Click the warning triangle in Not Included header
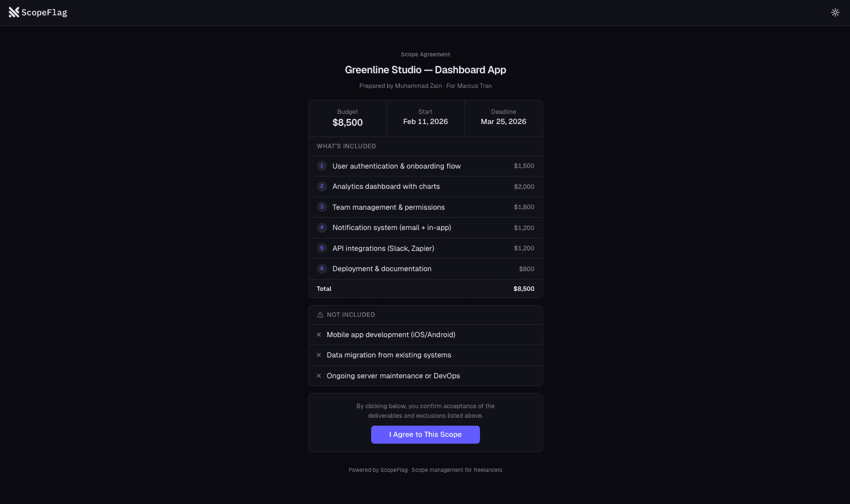850x504 pixels. 320,315
